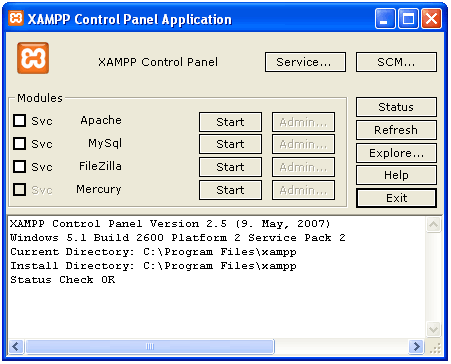Click the window resize grip corner
Screen dimensions: 451x364
click(x=435, y=348)
